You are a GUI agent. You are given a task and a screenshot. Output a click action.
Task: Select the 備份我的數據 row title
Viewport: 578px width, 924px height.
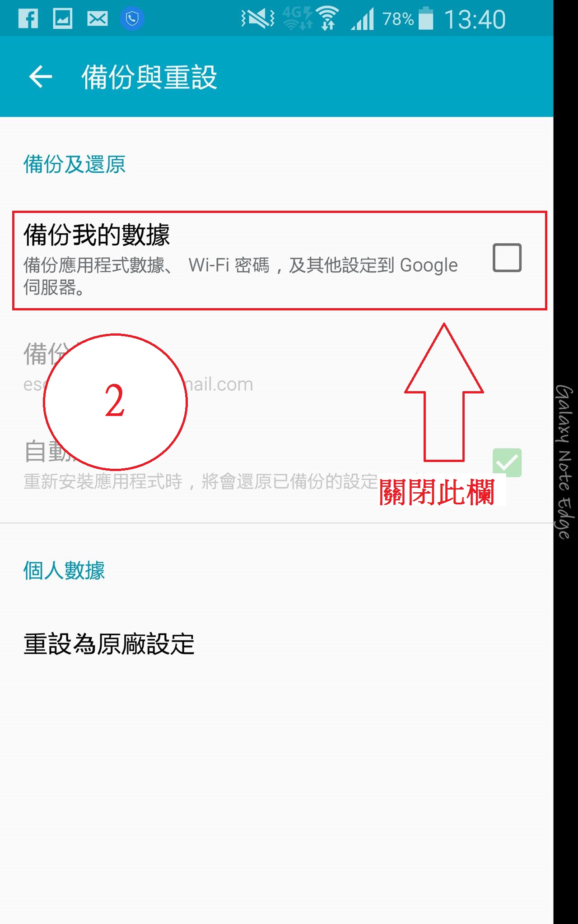pos(97,235)
